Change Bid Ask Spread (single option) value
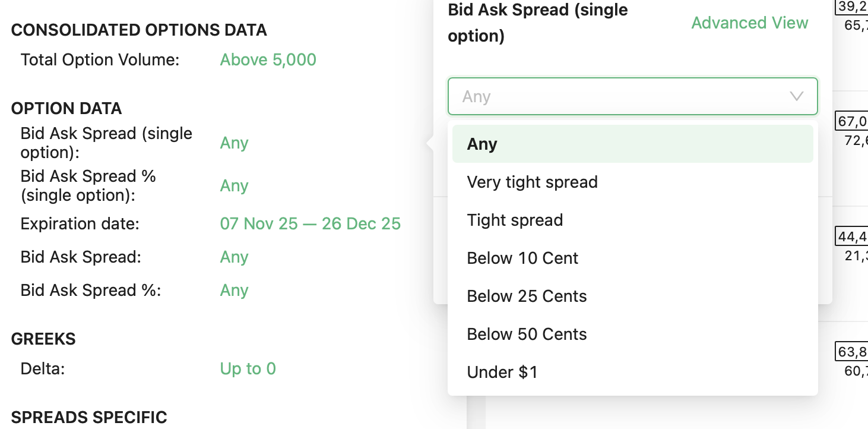 [234, 143]
